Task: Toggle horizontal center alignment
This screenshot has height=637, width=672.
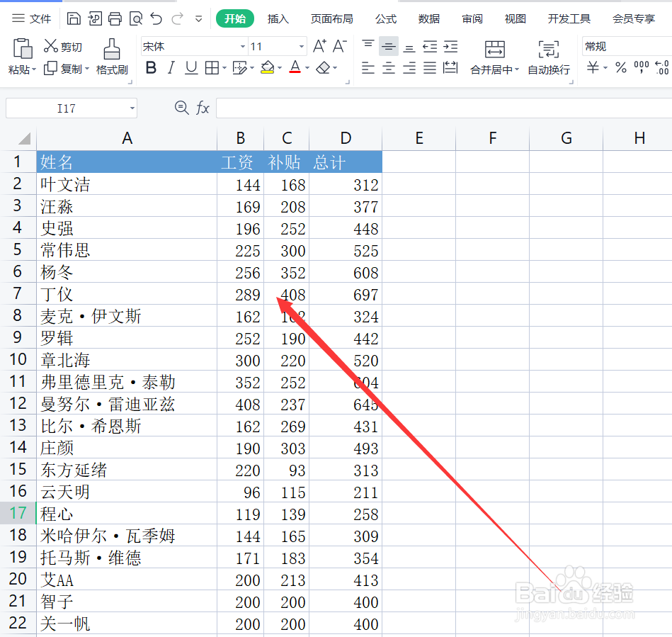Action: [x=389, y=68]
